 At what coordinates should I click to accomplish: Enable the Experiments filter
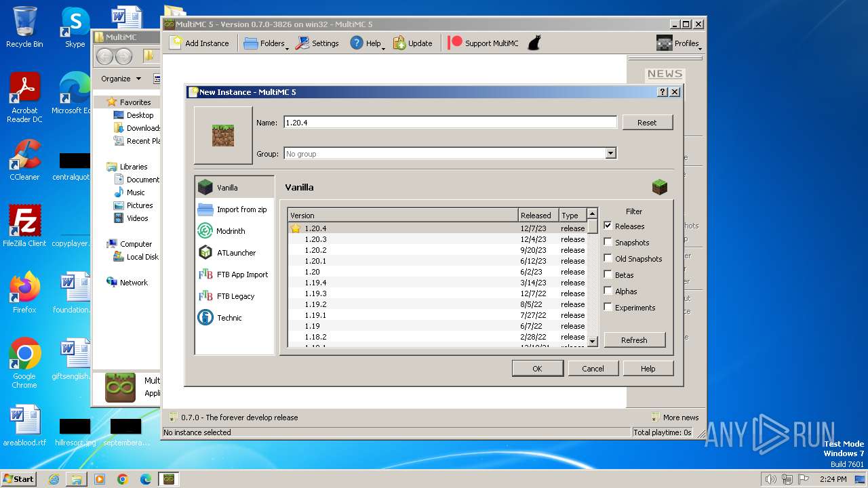coord(608,307)
